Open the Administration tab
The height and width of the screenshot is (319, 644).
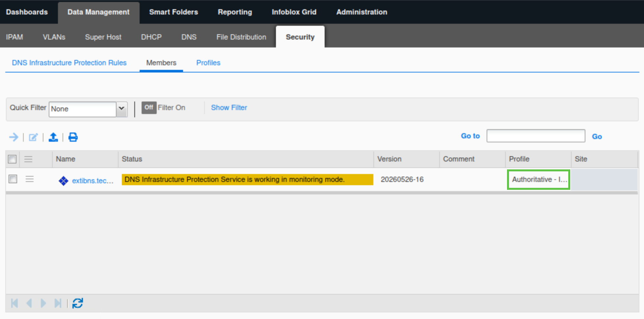362,12
